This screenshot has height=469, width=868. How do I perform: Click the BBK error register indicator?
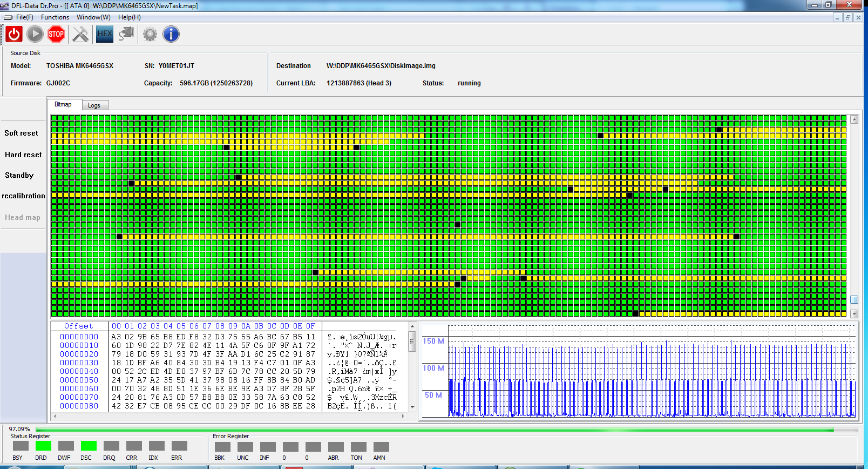tap(222, 447)
